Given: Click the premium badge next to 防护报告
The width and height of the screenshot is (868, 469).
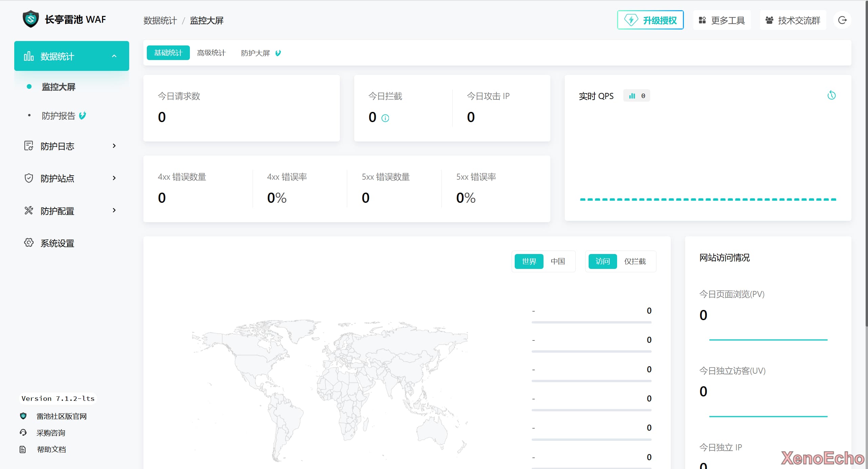Looking at the screenshot, I should [82, 116].
